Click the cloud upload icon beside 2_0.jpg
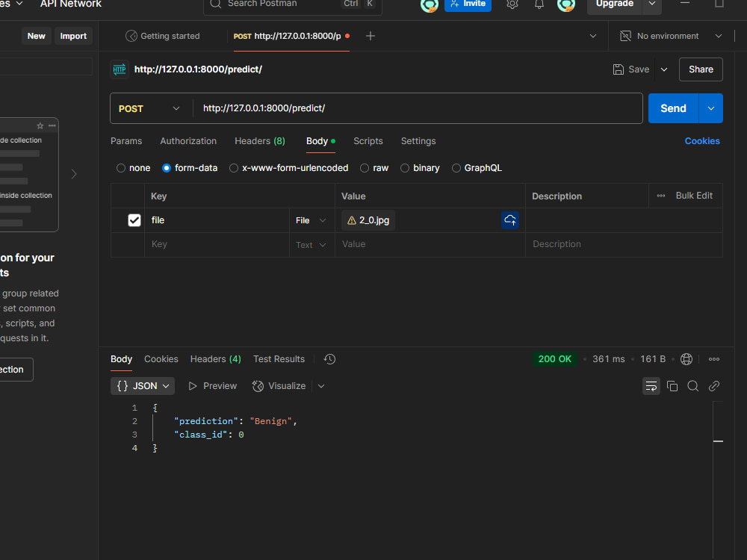Image resolution: width=747 pixels, height=560 pixels. 509,220
